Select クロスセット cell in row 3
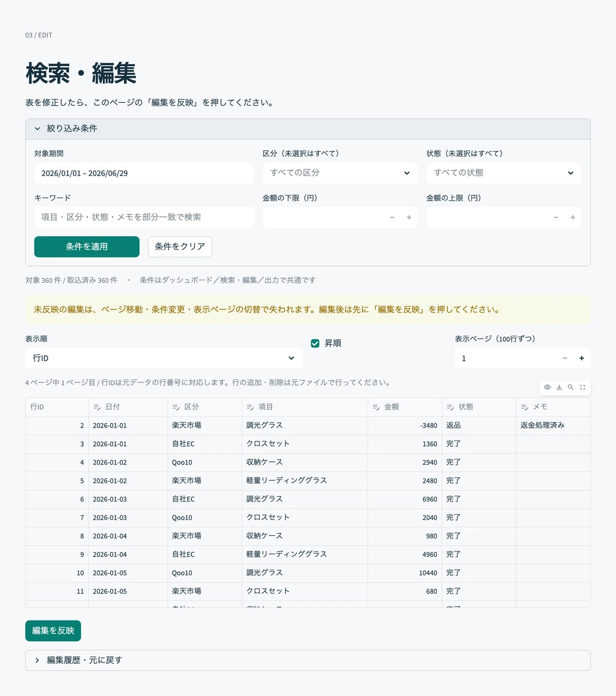 (x=305, y=444)
